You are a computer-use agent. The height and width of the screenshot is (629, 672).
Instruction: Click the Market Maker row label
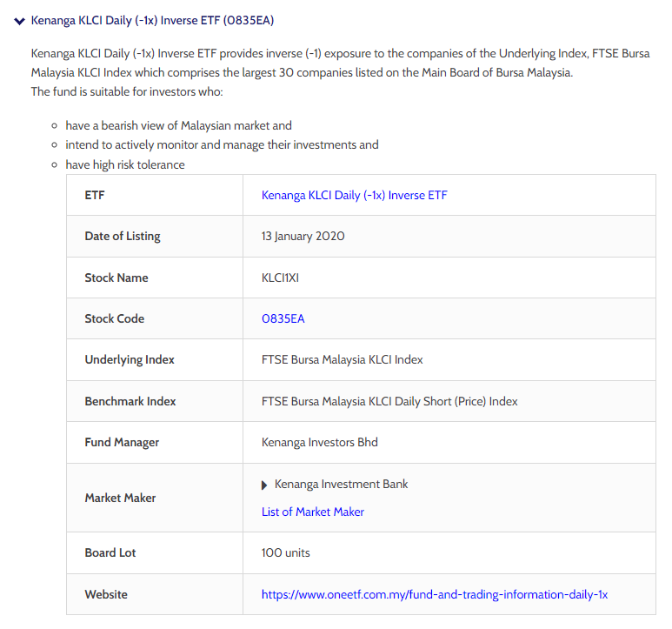(x=120, y=498)
